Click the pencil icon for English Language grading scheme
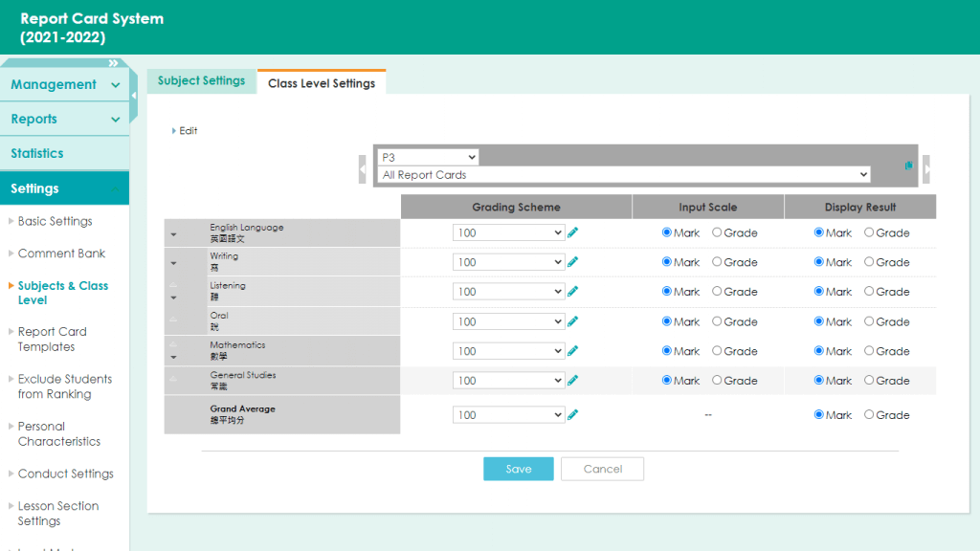The width and height of the screenshot is (980, 551). point(573,232)
